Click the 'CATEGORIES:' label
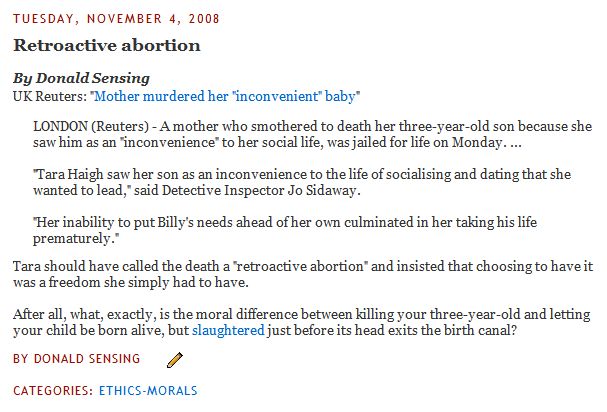Viewport: 607px width, 412px height. 53,390
